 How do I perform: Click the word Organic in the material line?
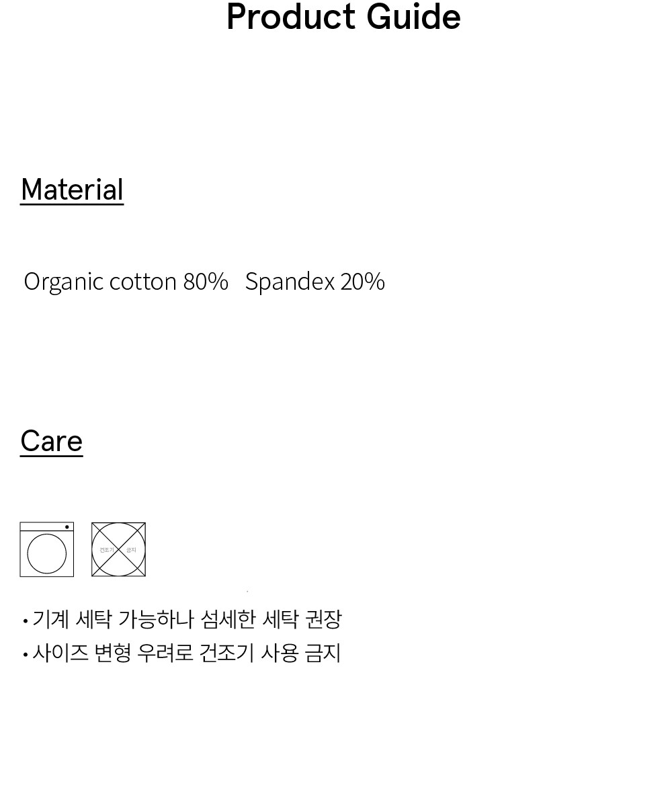pyautogui.click(x=63, y=282)
